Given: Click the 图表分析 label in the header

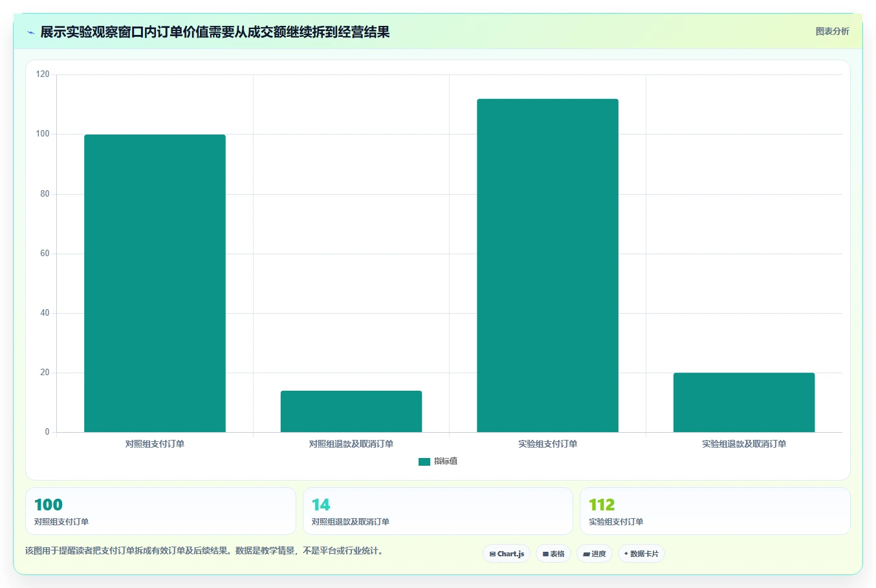Looking at the screenshot, I should tap(832, 31).
